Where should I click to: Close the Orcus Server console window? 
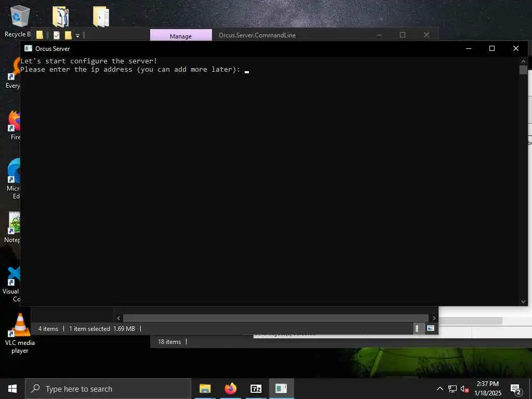coord(516,48)
